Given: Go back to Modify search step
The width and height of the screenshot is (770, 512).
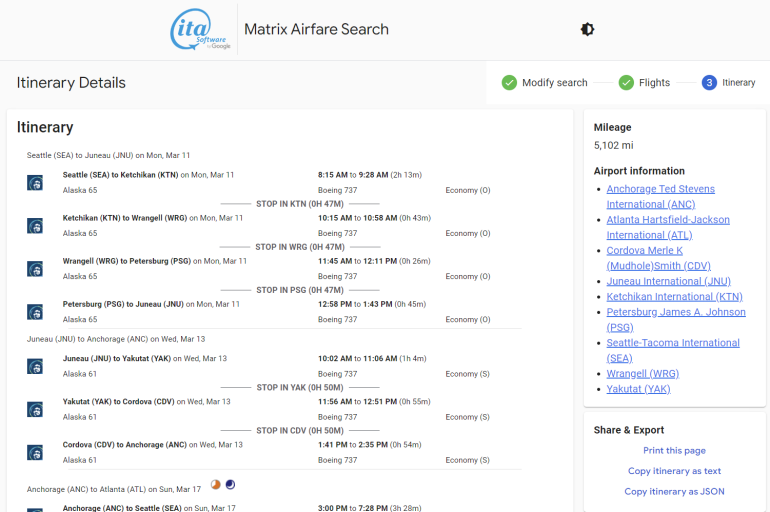Looking at the screenshot, I should point(554,83).
